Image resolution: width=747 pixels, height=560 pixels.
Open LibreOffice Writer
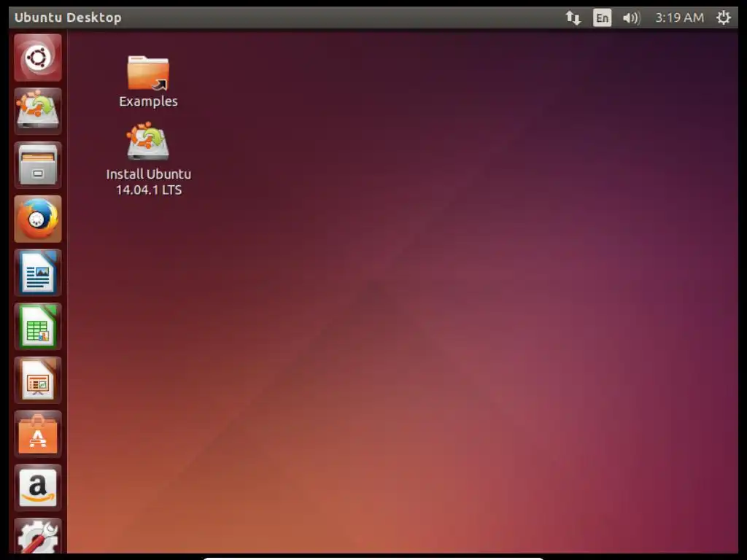coord(38,273)
